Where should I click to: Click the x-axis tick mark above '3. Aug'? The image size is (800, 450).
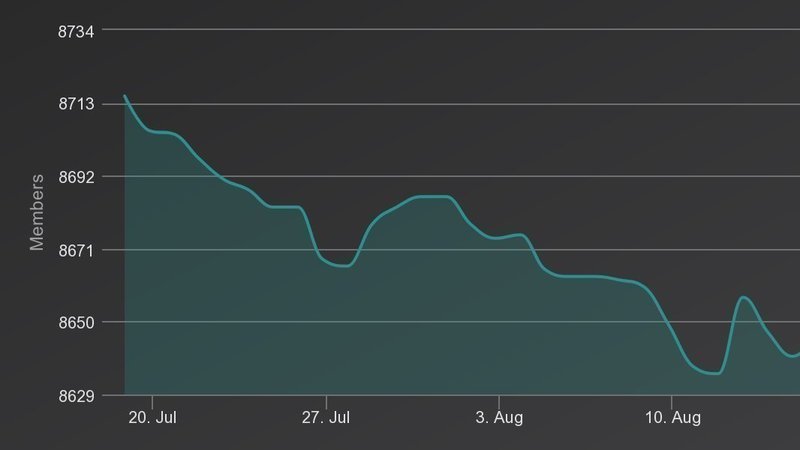pyautogui.click(x=499, y=400)
